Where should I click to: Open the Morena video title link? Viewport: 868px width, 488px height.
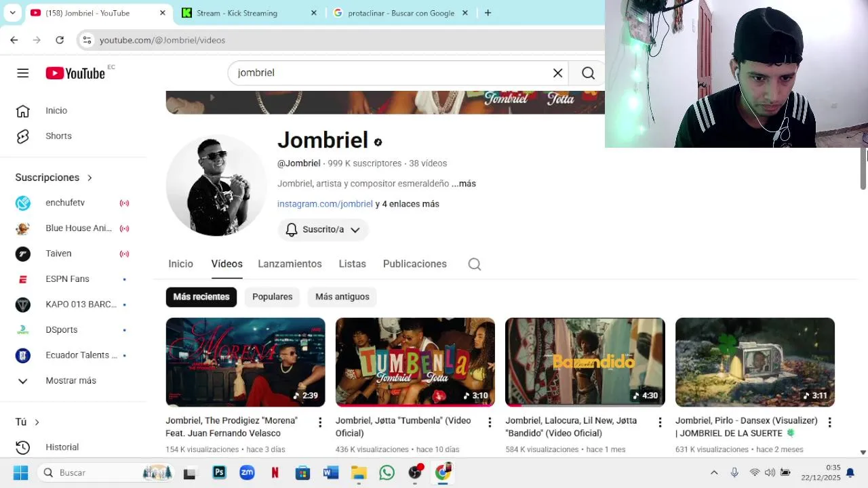pyautogui.click(x=232, y=427)
